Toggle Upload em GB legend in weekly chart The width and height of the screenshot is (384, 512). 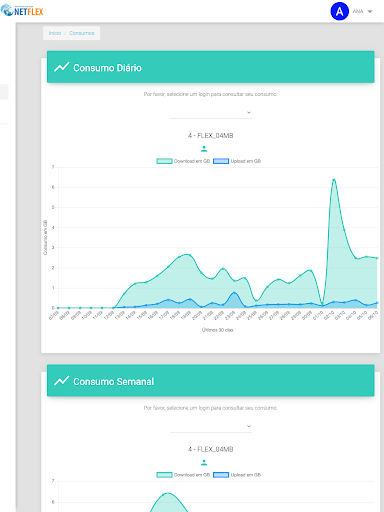click(237, 475)
